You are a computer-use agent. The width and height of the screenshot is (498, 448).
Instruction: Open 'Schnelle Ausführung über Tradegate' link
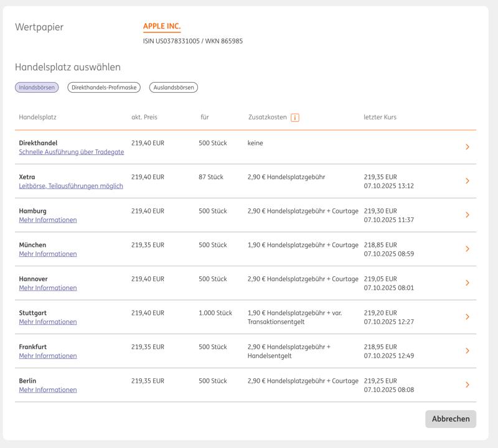[x=72, y=152]
